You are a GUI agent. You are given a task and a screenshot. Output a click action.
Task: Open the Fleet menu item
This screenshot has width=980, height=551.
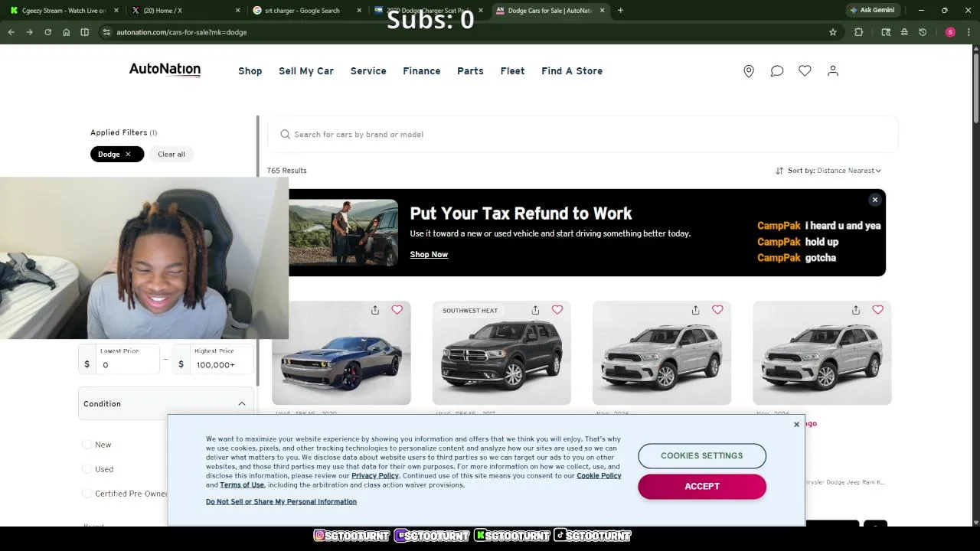click(512, 71)
